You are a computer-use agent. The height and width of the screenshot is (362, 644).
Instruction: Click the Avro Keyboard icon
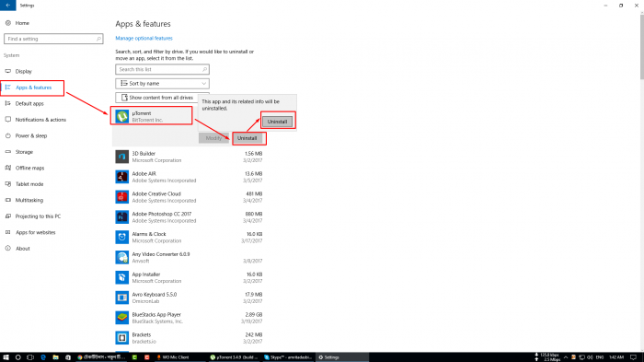coord(122,298)
